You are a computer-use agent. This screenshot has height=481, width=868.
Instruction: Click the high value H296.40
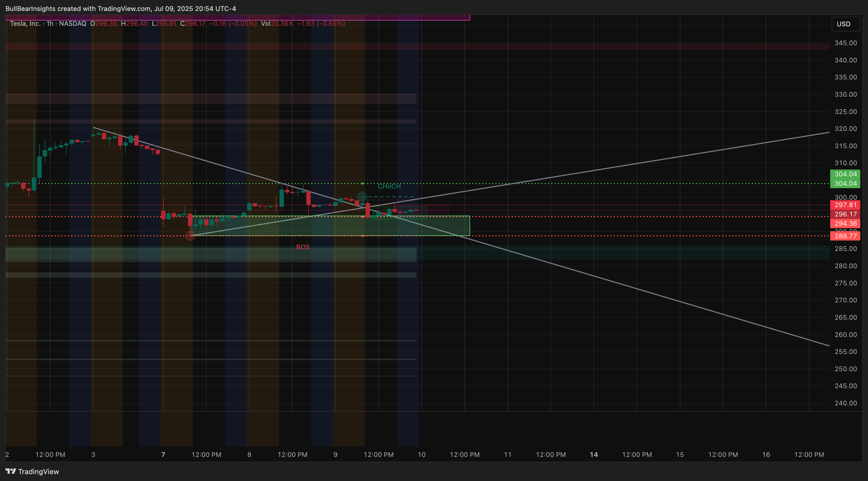135,24
